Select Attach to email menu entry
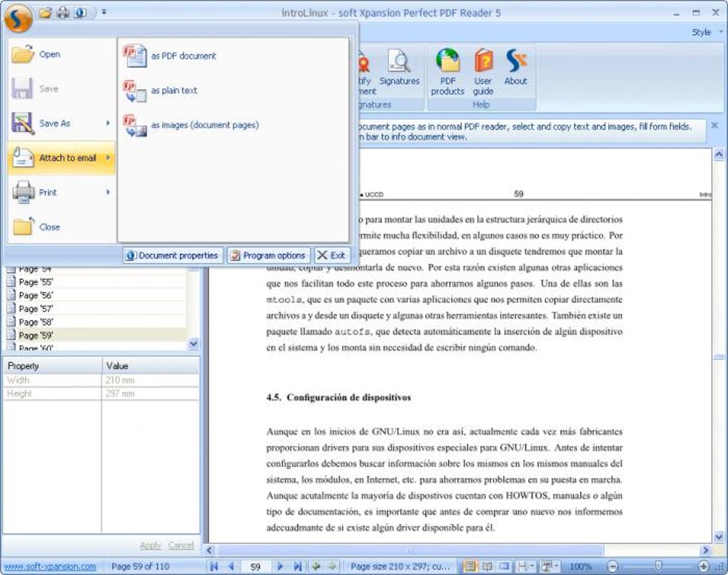 click(x=61, y=158)
